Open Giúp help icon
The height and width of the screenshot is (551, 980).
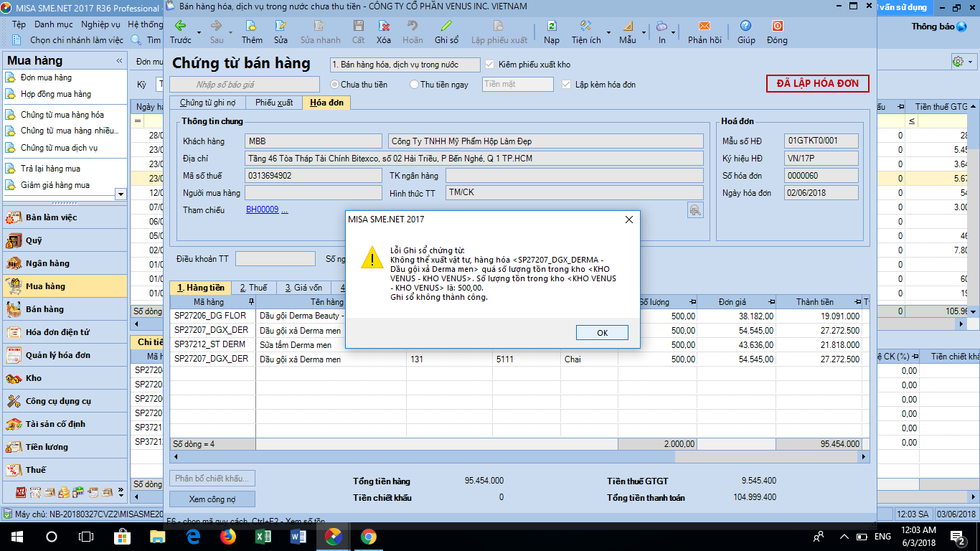746,26
